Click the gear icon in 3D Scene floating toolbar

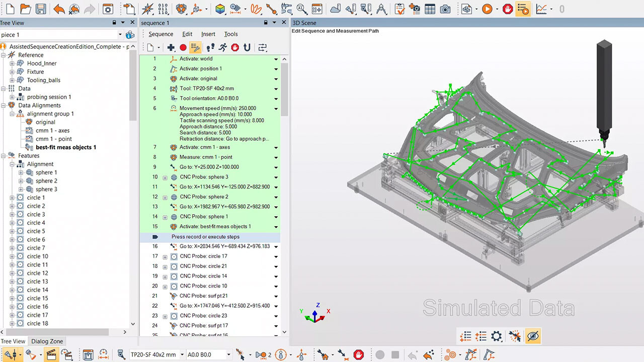497,336
